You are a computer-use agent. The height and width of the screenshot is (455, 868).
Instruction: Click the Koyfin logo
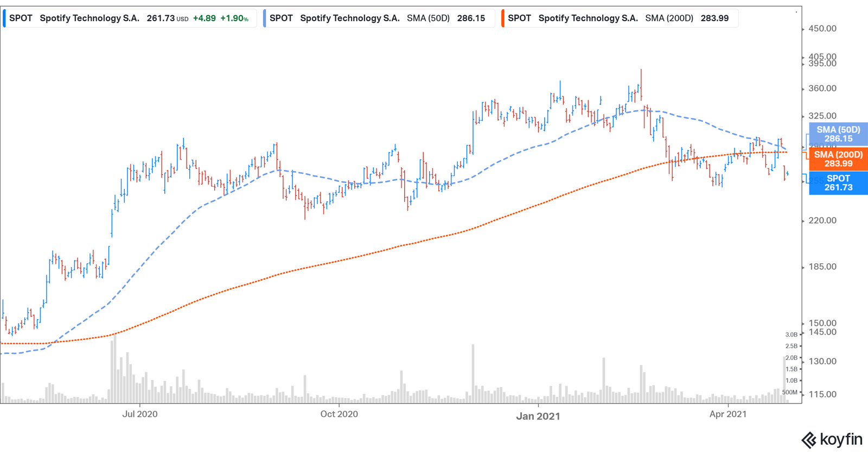(x=832, y=439)
